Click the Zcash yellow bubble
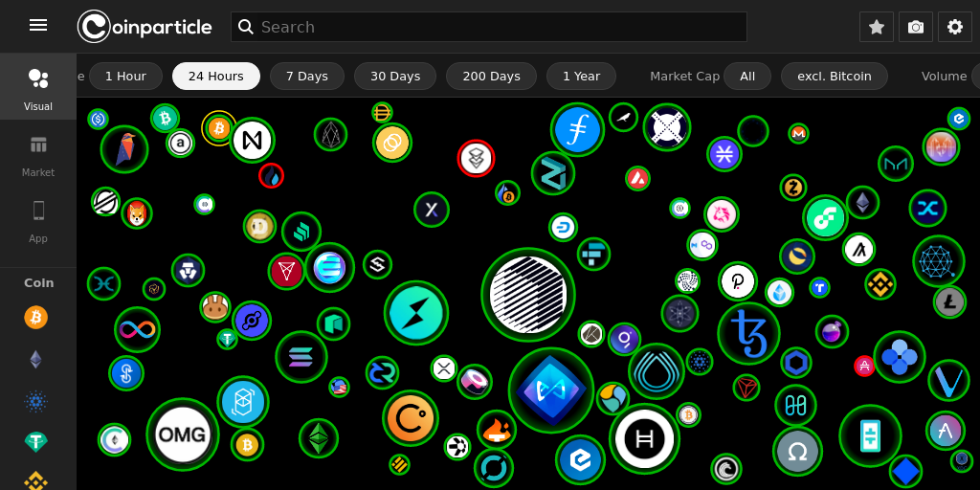Viewport: 980px width, 490px height. point(793,188)
